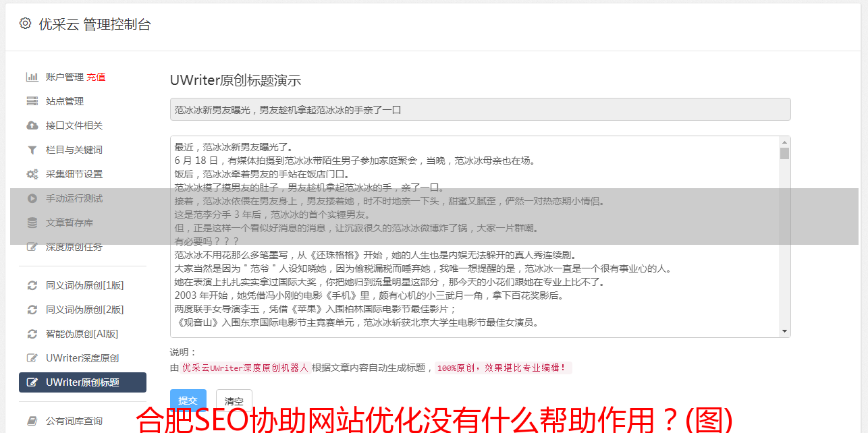868x433 pixels.
Task: Click the line starting 《观音山》入围东京
Action: [356, 322]
